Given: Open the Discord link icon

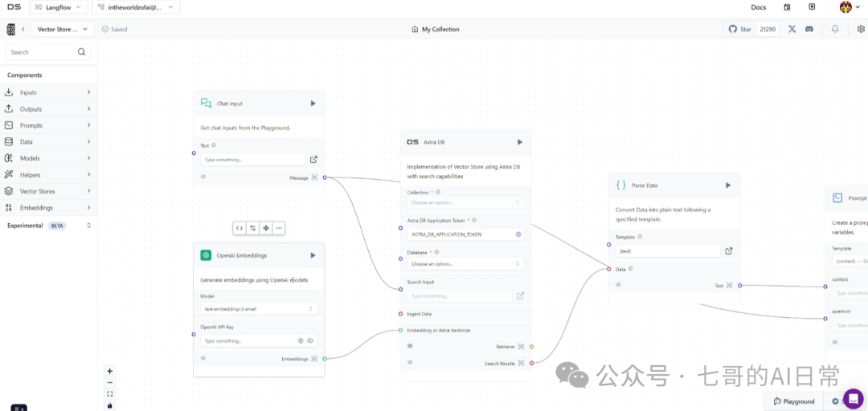Looking at the screenshot, I should click(809, 30).
